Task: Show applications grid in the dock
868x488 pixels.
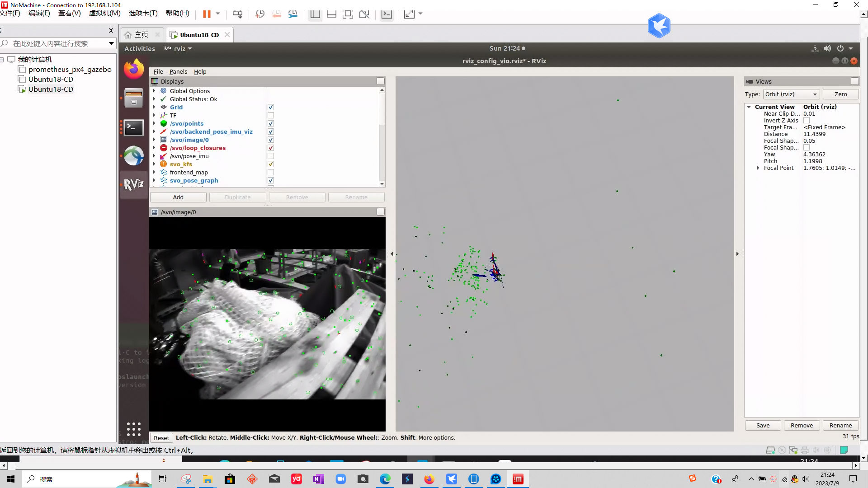Action: coord(134,429)
